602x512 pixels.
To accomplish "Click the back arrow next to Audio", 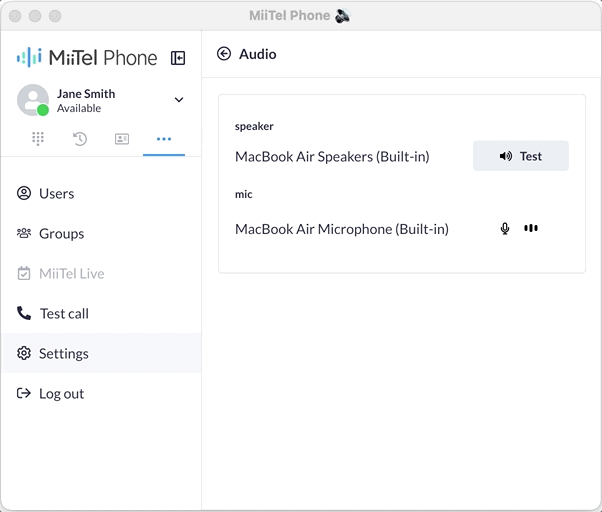I will click(224, 54).
